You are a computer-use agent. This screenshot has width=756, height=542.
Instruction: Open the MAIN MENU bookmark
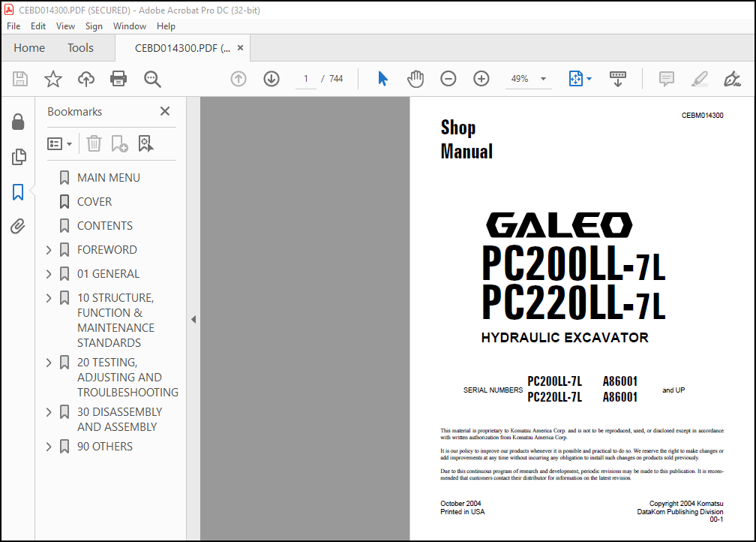pos(109,178)
